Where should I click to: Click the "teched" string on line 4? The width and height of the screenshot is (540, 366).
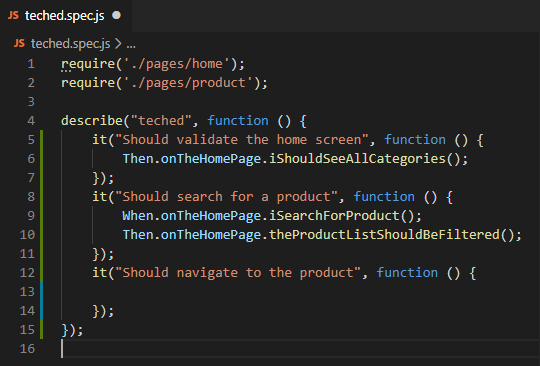(x=161, y=121)
